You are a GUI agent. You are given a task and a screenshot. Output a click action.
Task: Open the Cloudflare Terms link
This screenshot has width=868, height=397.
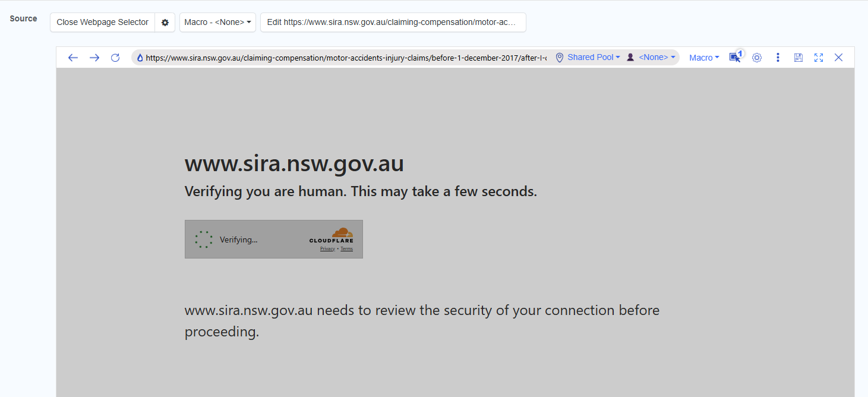click(x=346, y=249)
